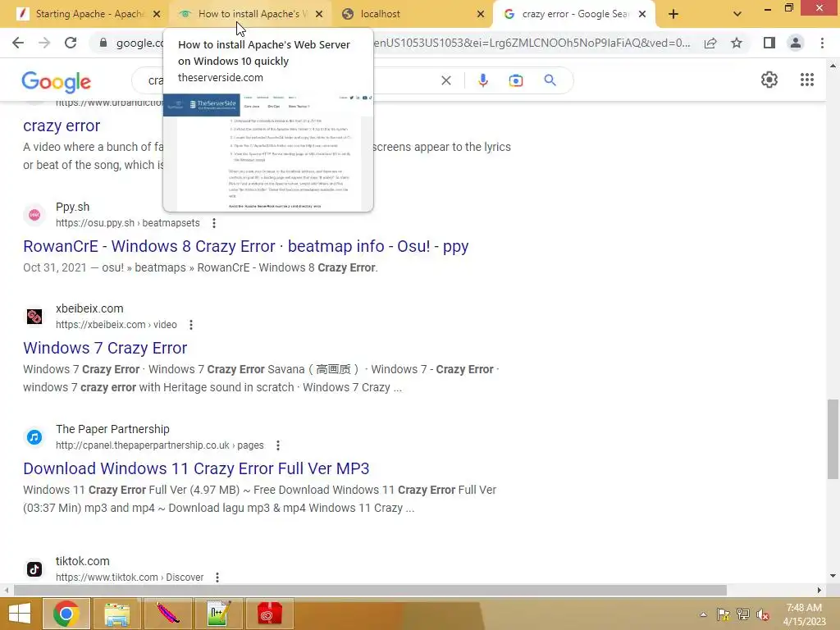Open more options for The Paper Partnership result
Image resolution: width=840 pixels, height=630 pixels.
277,445
